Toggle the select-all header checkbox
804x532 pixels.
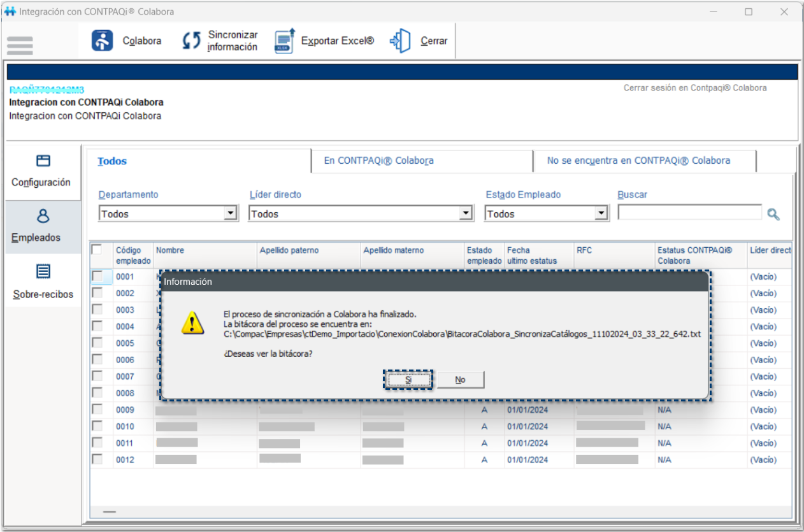[97, 250]
